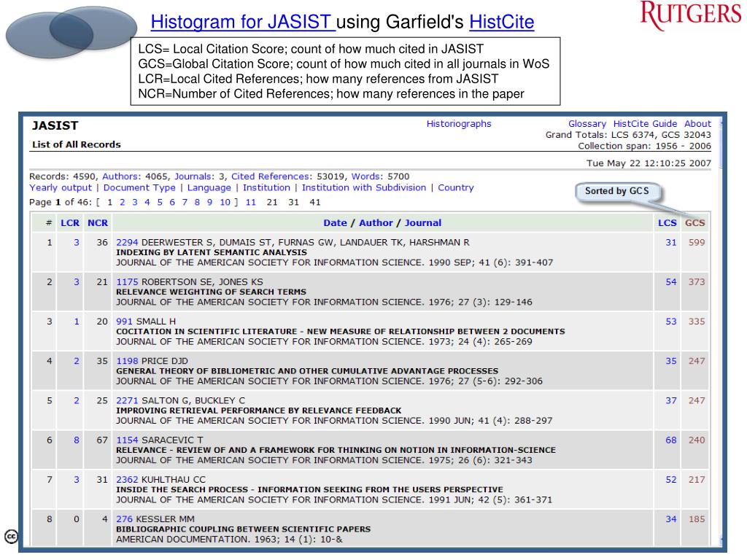Sort the table by LCS column

pos(667,223)
